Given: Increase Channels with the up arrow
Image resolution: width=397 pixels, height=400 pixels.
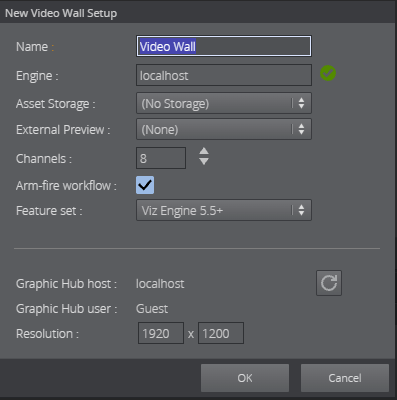Looking at the screenshot, I should click(x=204, y=152).
